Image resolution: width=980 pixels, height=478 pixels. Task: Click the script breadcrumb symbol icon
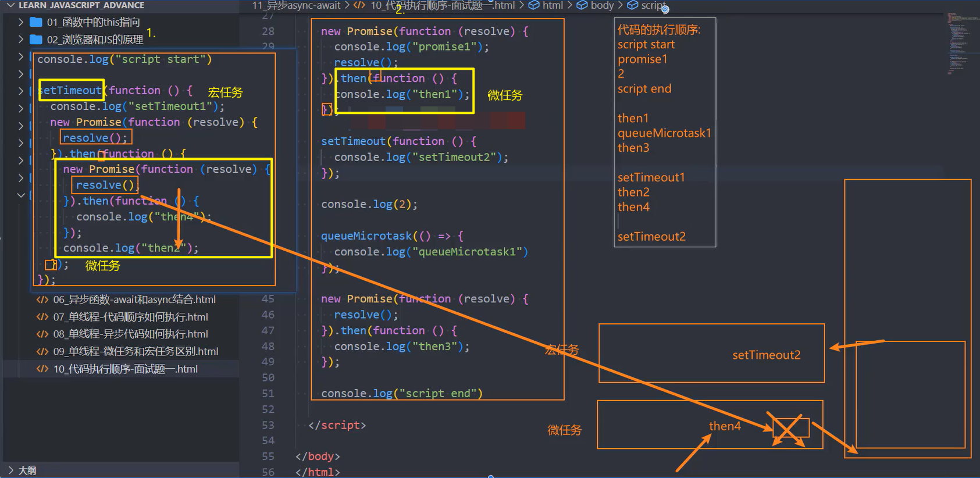click(x=632, y=5)
